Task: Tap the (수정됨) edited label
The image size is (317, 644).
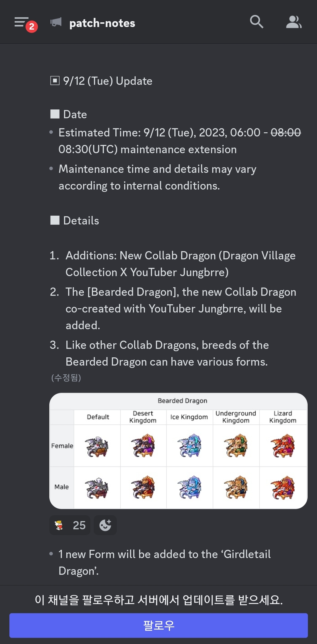Action: click(66, 378)
